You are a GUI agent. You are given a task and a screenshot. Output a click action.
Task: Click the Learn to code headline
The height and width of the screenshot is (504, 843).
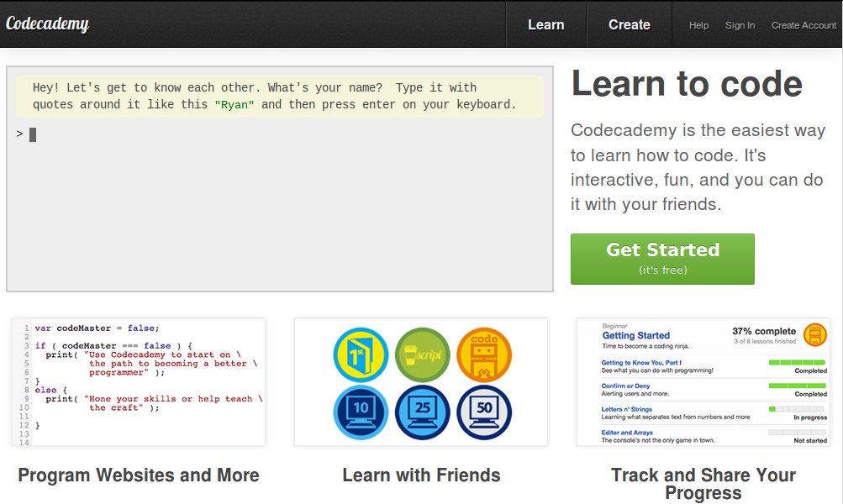tap(687, 84)
